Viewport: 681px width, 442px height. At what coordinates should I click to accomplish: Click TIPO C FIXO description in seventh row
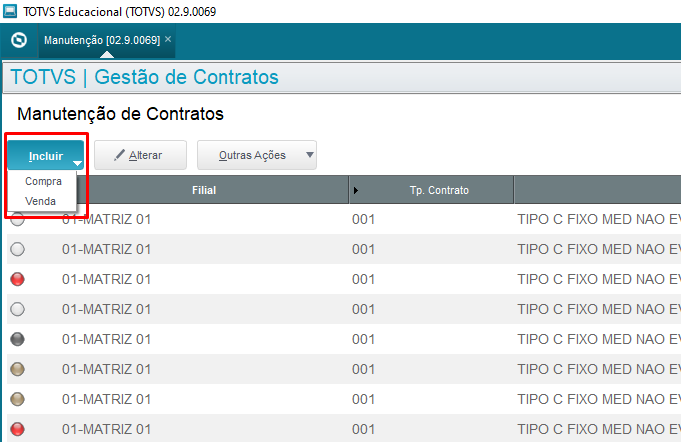click(x=599, y=399)
